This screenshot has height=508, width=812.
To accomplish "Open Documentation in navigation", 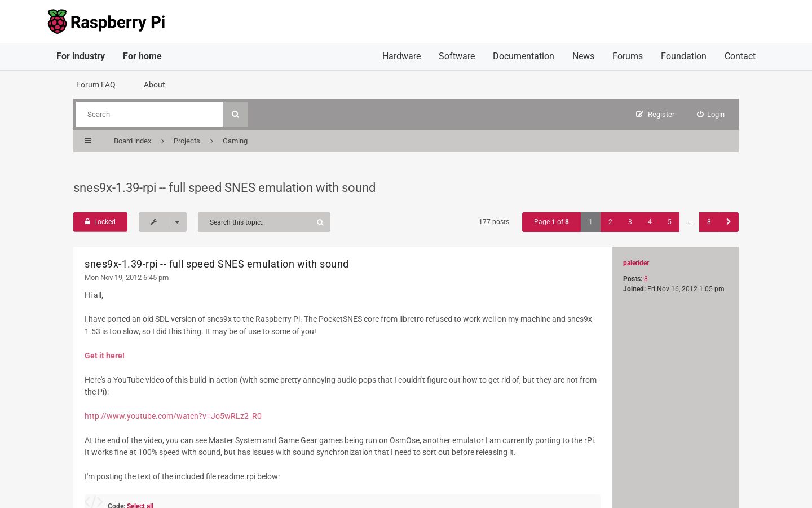I will 523,56.
